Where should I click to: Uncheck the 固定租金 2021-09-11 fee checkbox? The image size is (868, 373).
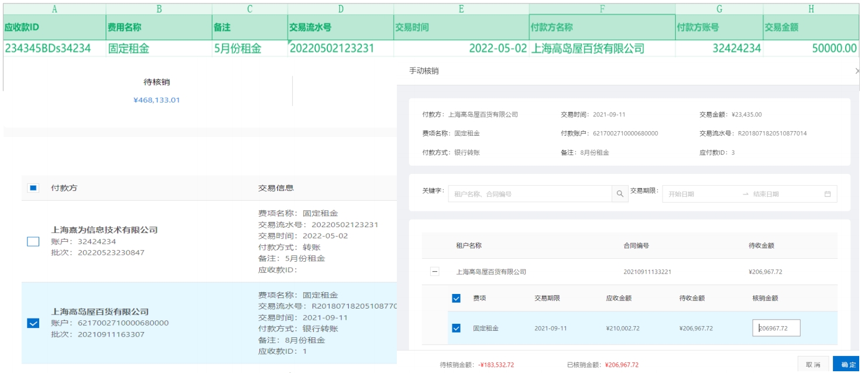click(457, 328)
